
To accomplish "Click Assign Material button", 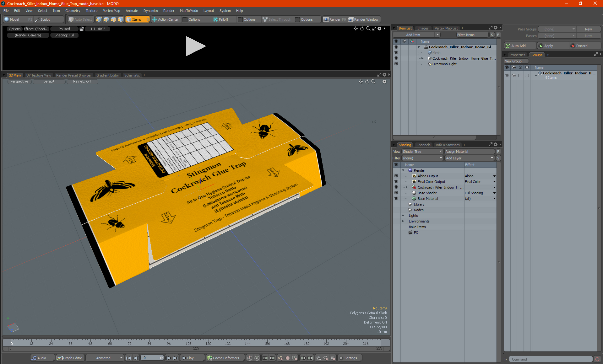I will 470,152.
